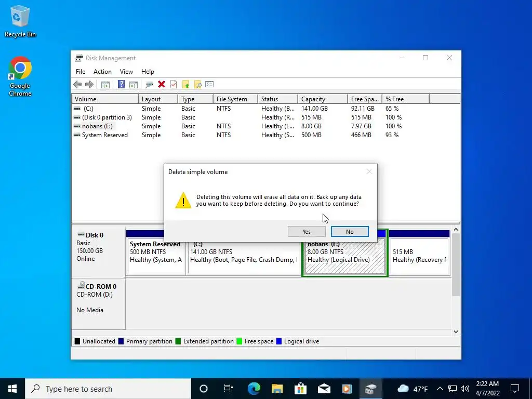
Task: Sort by the Volume column header
Action: (x=105, y=99)
